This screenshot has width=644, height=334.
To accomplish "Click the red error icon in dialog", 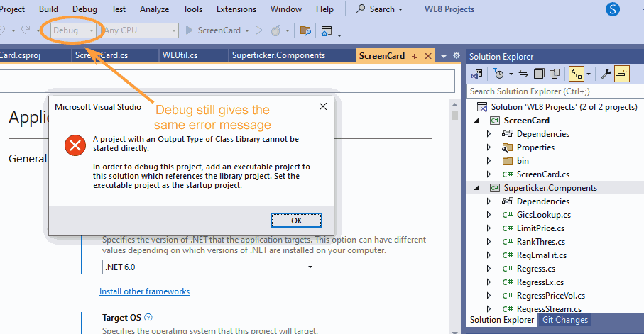I will (75, 145).
